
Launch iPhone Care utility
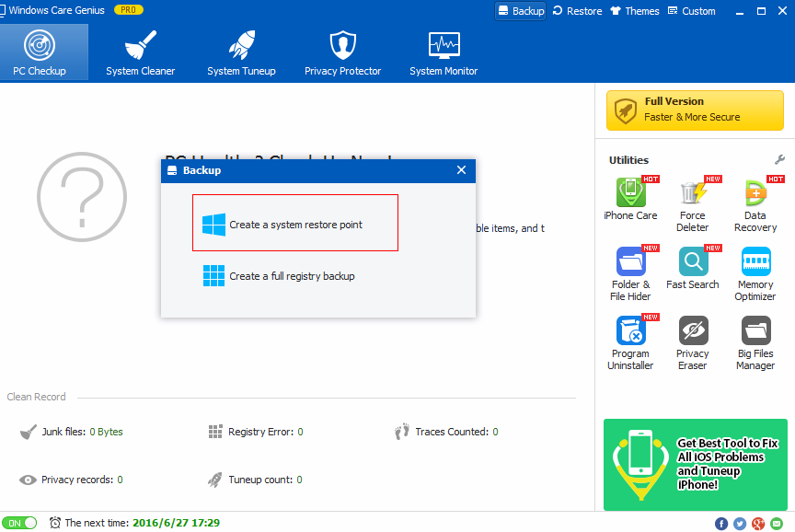point(630,198)
